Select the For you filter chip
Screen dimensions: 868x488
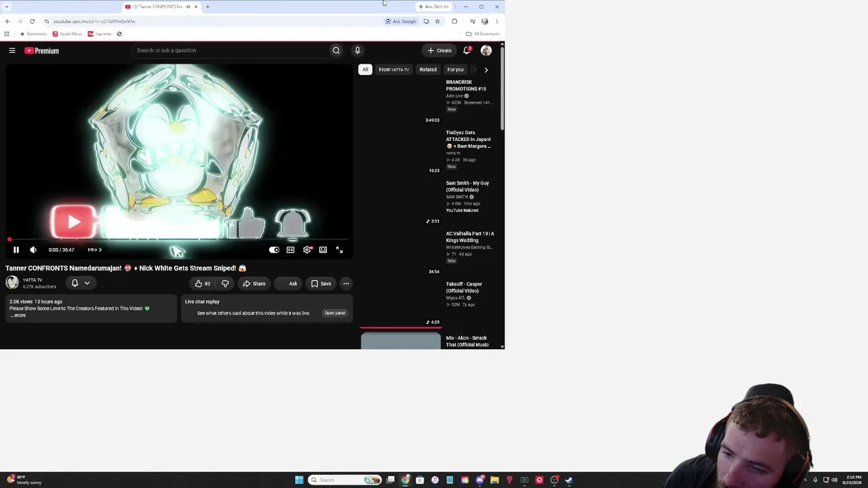pos(455,69)
